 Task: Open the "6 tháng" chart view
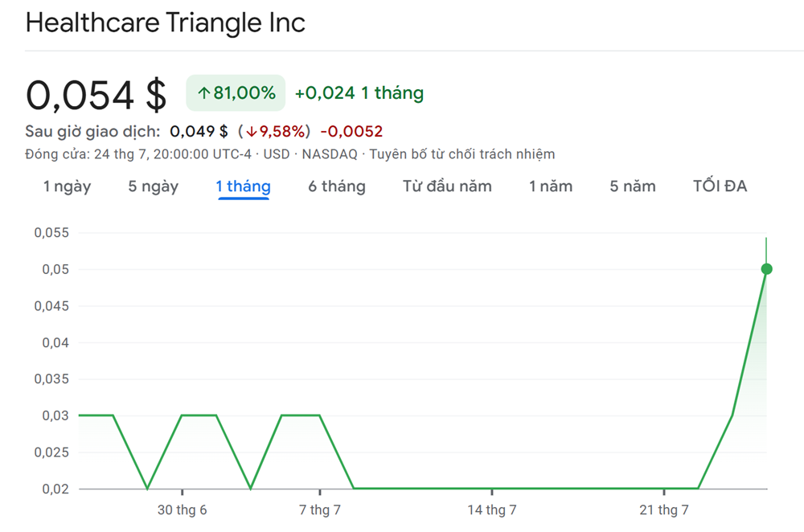tap(336, 186)
